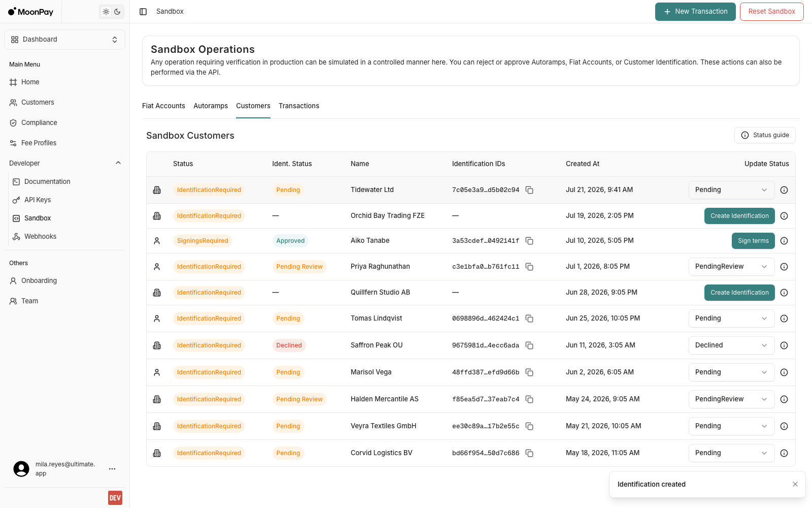Show info icon for Halden Mercantile AS

pyautogui.click(x=784, y=399)
